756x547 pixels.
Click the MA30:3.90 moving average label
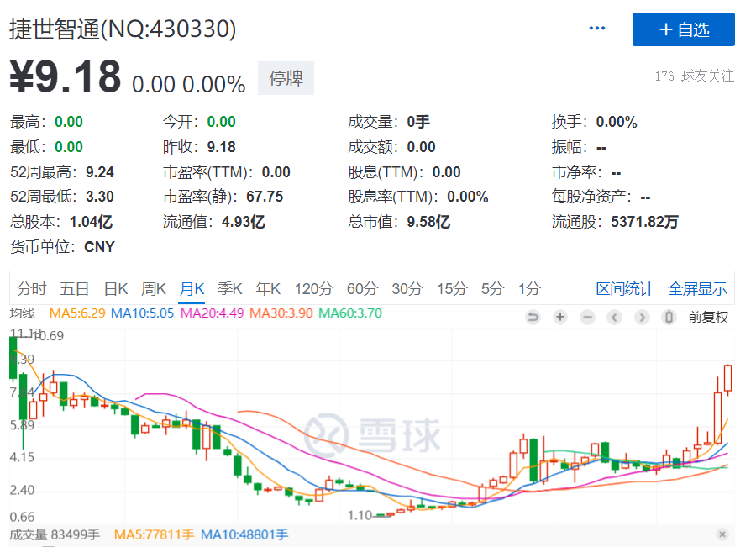[x=281, y=313]
